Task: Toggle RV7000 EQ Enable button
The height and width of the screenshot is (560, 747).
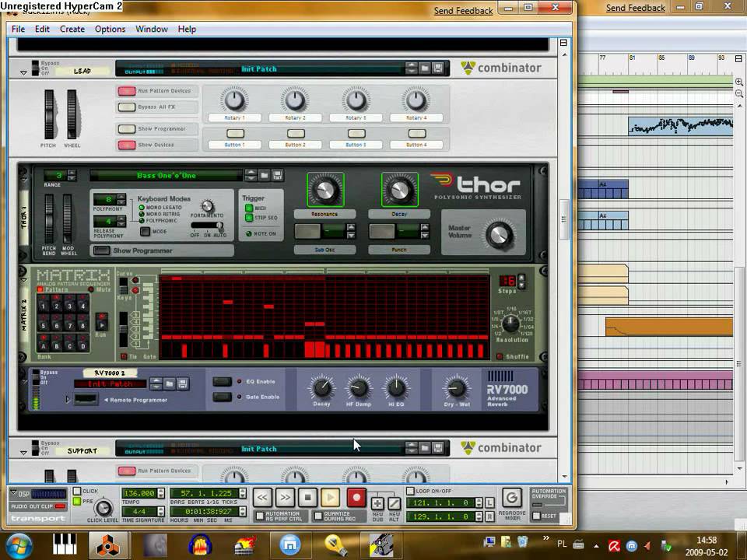Action: [222, 381]
